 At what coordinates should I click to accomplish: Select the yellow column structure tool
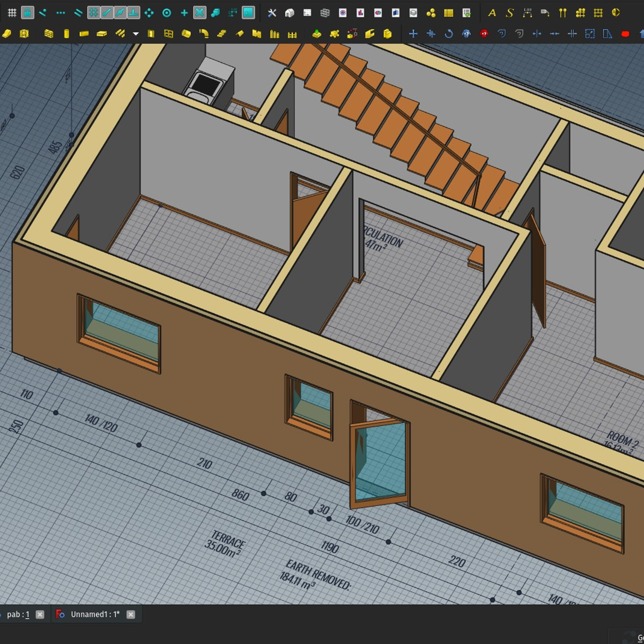[66, 34]
